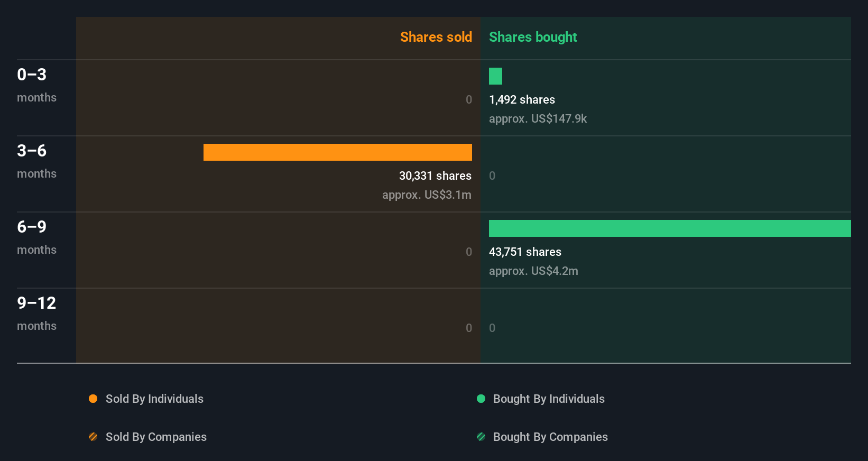Select the Sold By Companies legend label

[156, 437]
